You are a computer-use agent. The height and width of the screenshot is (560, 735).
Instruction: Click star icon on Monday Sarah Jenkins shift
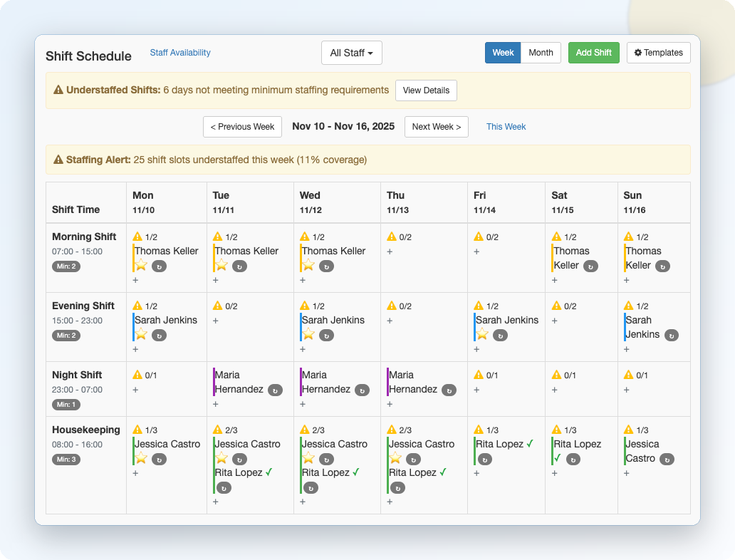[x=141, y=334]
